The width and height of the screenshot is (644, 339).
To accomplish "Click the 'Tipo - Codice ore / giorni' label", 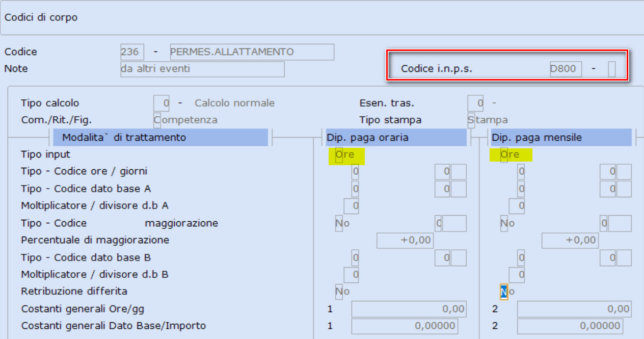I will click(x=84, y=171).
